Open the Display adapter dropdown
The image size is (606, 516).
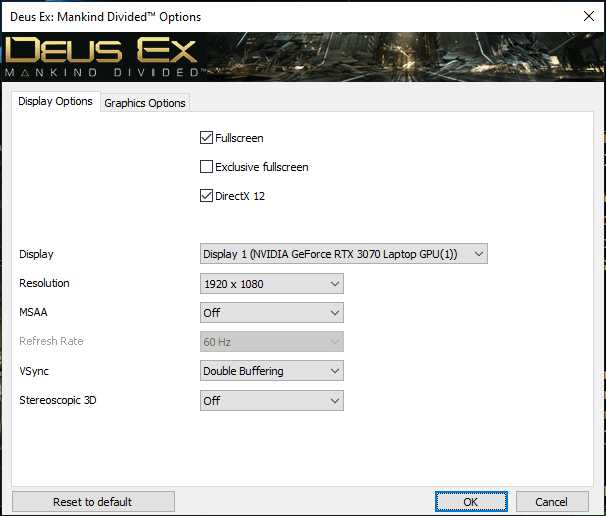[x=344, y=254]
